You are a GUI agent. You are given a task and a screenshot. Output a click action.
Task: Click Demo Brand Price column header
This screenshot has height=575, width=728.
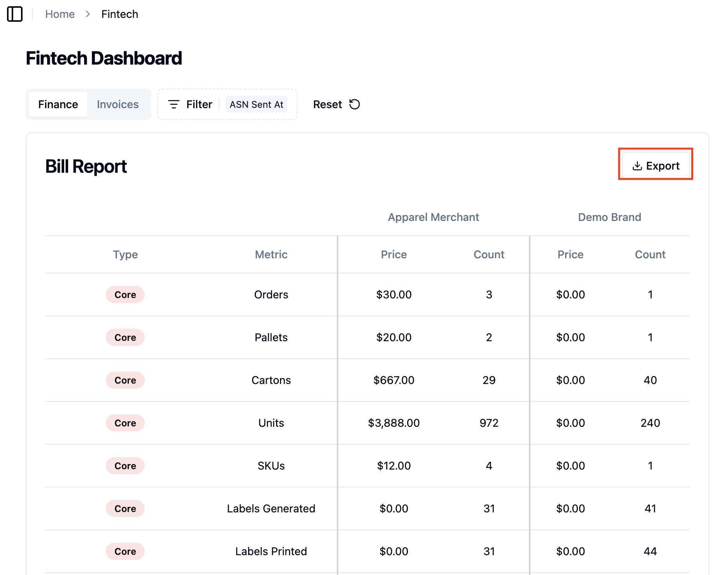coord(570,254)
